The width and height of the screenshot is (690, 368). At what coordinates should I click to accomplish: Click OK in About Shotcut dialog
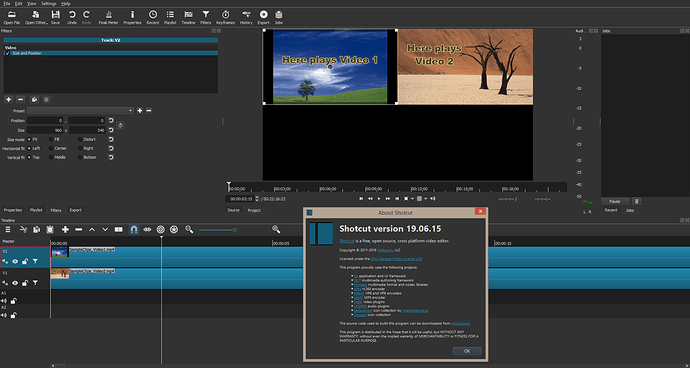click(x=467, y=351)
